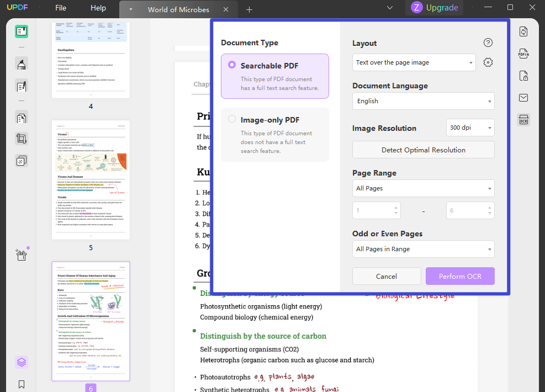The height and width of the screenshot is (392, 545).
Task: Open the OCR help question mark
Action: click(x=488, y=43)
